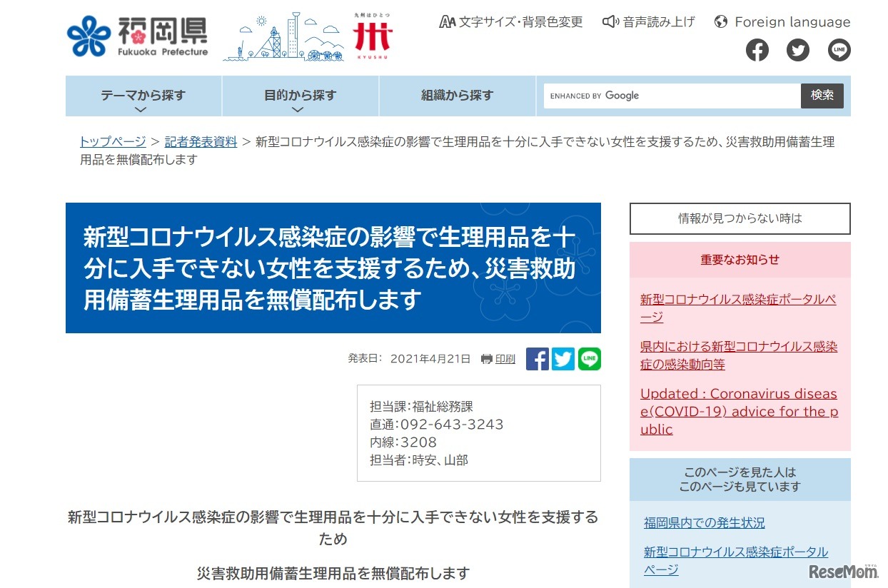This screenshot has height=588, width=888.
Task: Click the Fukuoka Prefecture logo
Action: click(x=138, y=36)
